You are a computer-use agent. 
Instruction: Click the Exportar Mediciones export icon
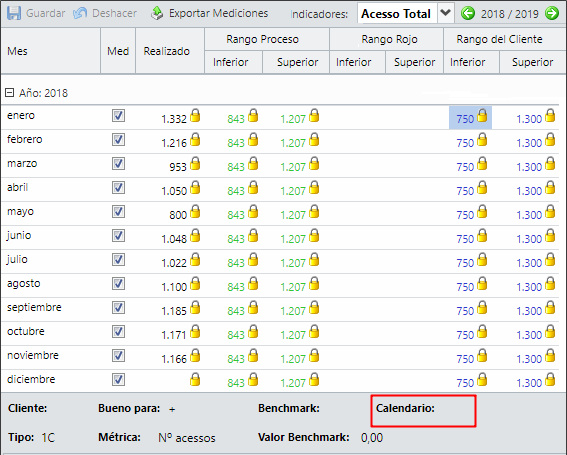(x=157, y=13)
